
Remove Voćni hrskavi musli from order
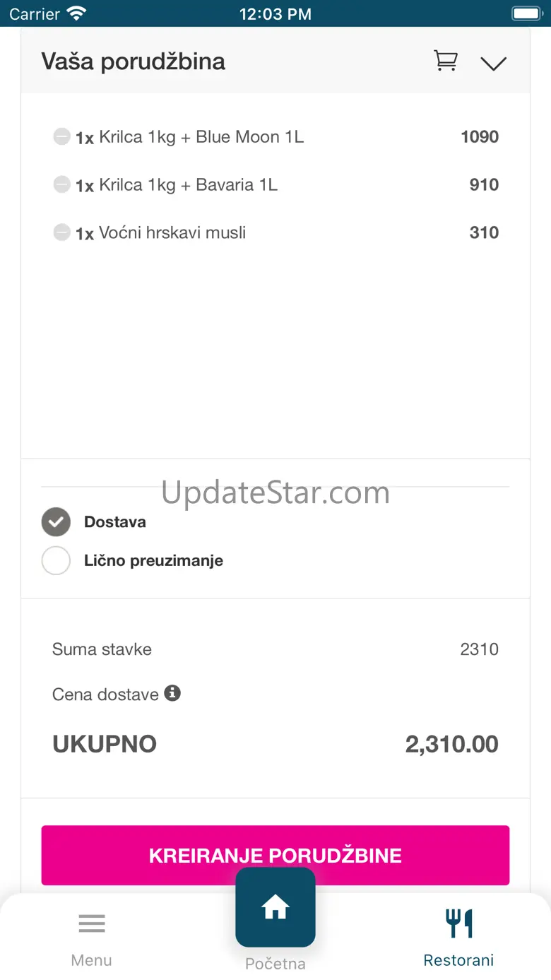point(61,232)
